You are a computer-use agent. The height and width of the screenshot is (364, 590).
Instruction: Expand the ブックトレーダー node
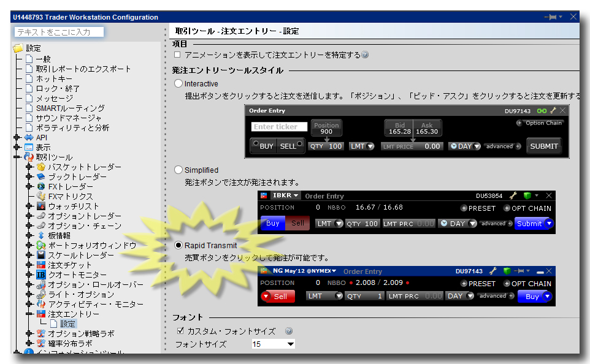tap(29, 176)
